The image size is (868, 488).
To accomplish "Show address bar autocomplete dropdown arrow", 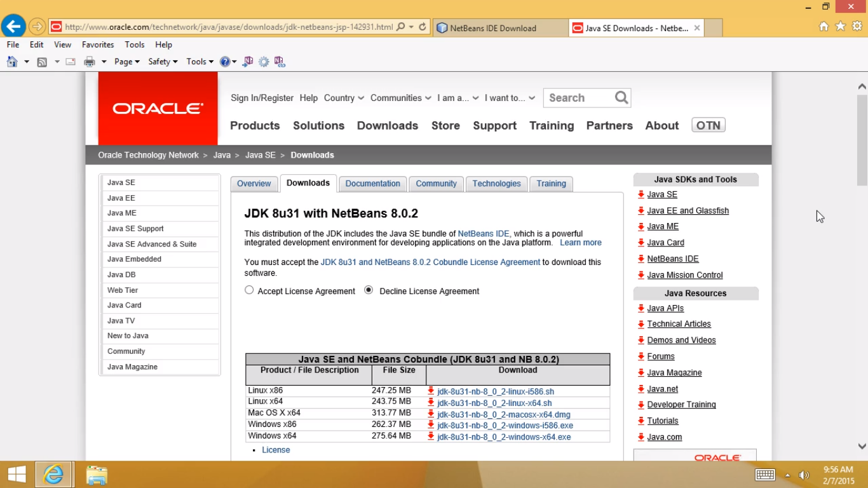I will (x=411, y=27).
